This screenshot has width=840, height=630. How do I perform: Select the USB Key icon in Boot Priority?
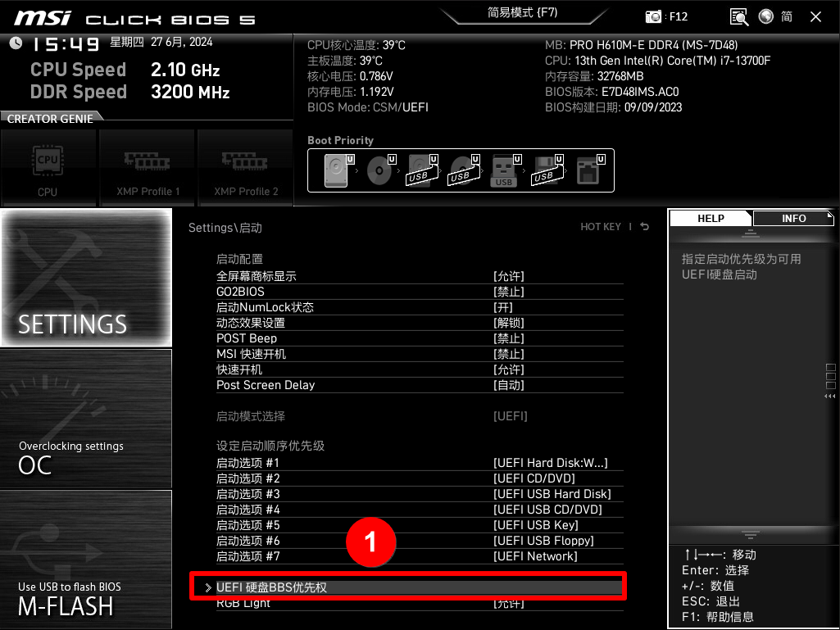click(502, 170)
